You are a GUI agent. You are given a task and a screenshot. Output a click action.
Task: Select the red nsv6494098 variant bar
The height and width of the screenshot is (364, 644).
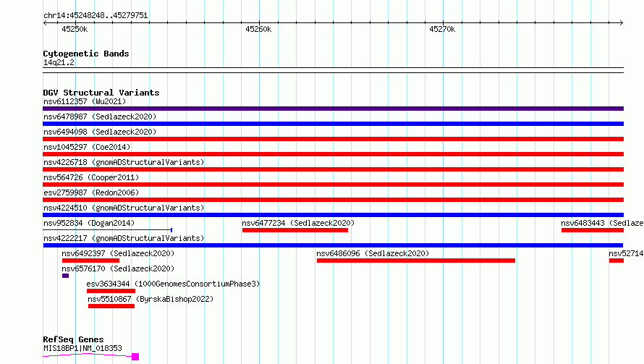point(333,139)
